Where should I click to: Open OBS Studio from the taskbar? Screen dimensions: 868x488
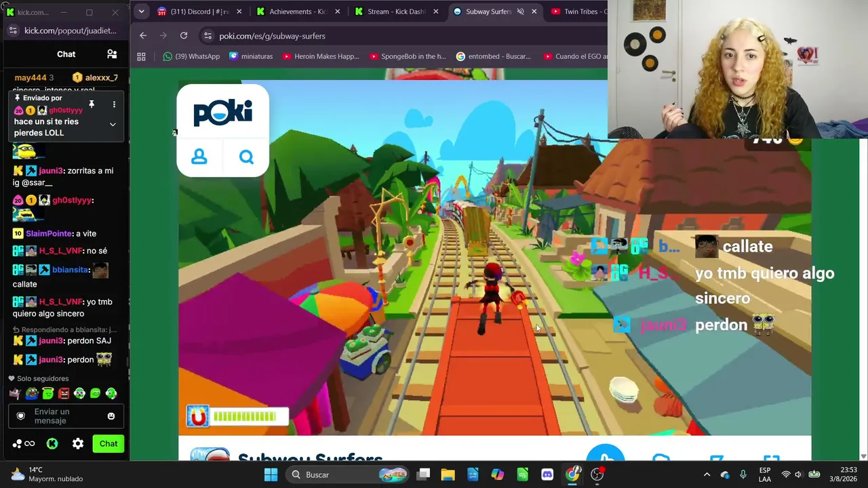tap(597, 474)
